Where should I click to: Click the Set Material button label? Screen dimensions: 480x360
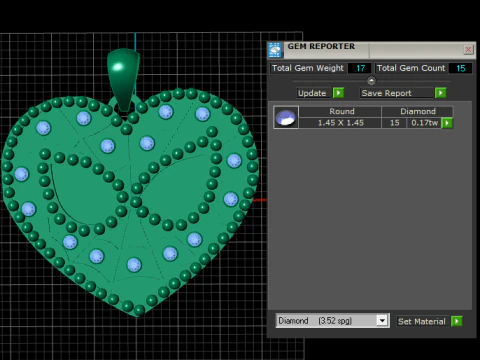pos(422,321)
